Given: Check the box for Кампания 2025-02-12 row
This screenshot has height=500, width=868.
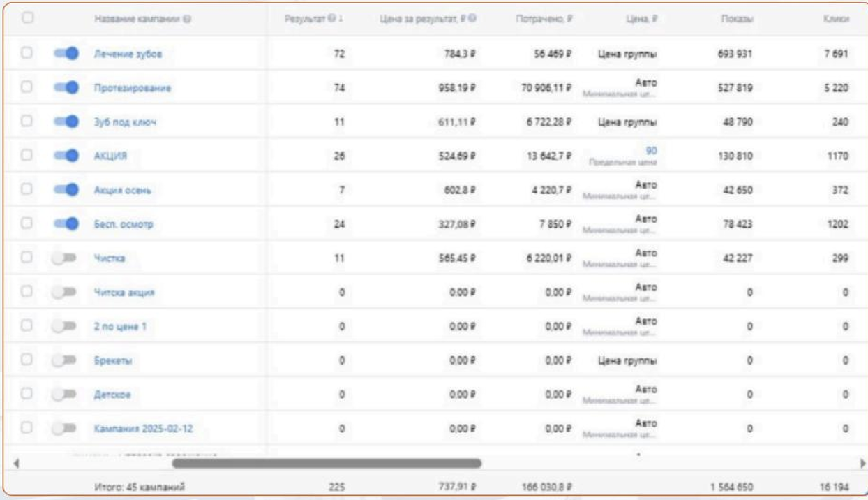Looking at the screenshot, I should pyautogui.click(x=27, y=428).
